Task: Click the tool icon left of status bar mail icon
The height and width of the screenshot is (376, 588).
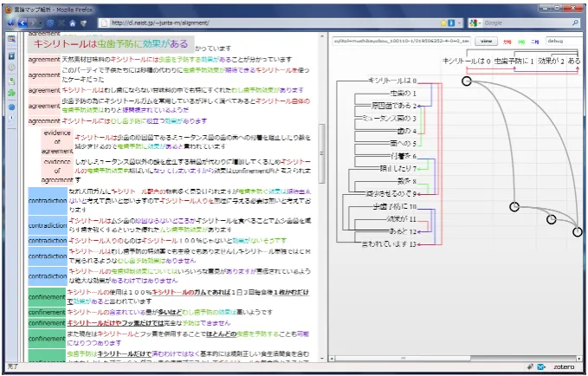Action: 531,366
